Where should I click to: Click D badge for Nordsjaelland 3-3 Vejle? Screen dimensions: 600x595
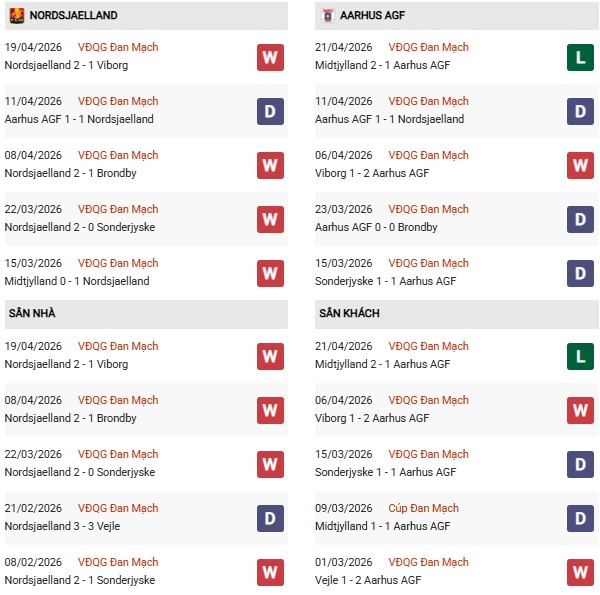pyautogui.click(x=270, y=518)
